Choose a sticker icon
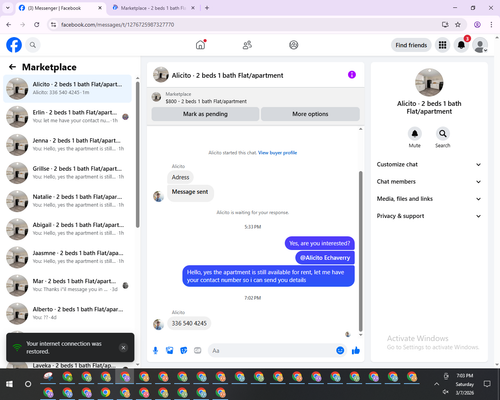This screenshot has height=400, width=500. click(x=184, y=351)
